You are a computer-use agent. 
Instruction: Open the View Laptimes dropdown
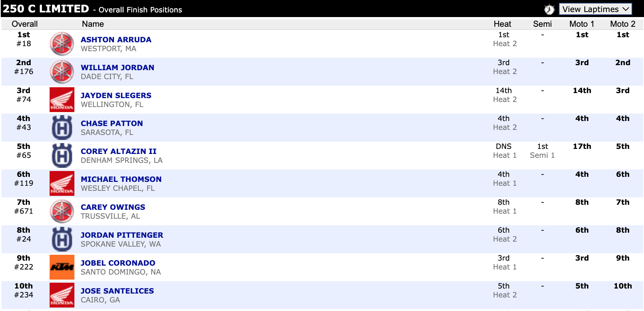pyautogui.click(x=595, y=9)
